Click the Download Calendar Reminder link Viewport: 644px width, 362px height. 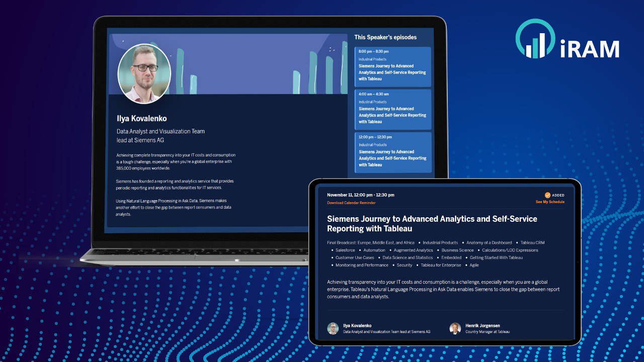pyautogui.click(x=351, y=203)
